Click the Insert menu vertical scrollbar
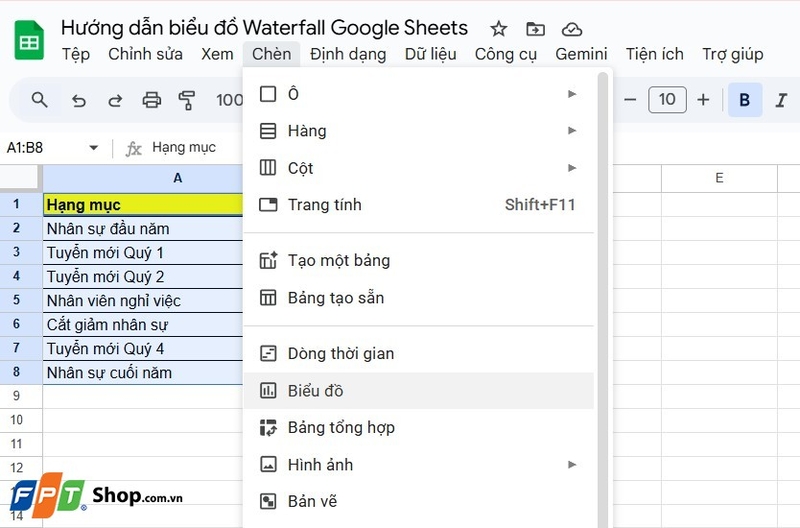Screen dimensions: 800x528 pos(603,300)
